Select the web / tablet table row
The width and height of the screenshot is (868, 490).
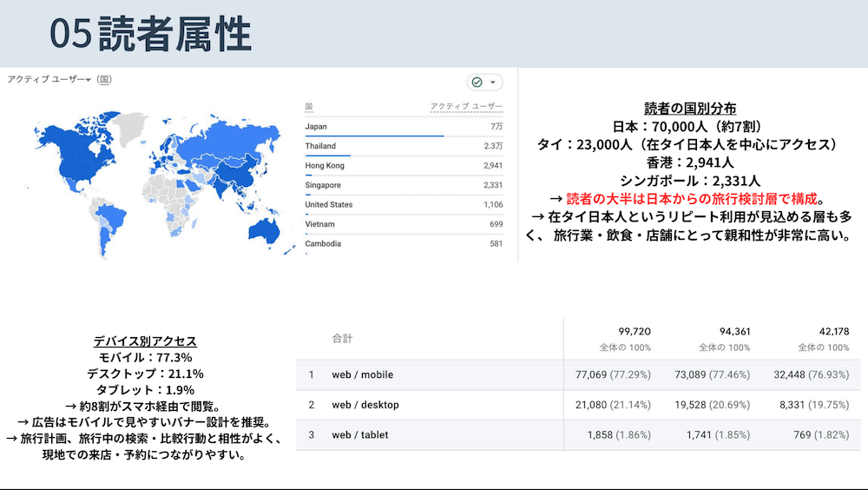[x=360, y=435]
